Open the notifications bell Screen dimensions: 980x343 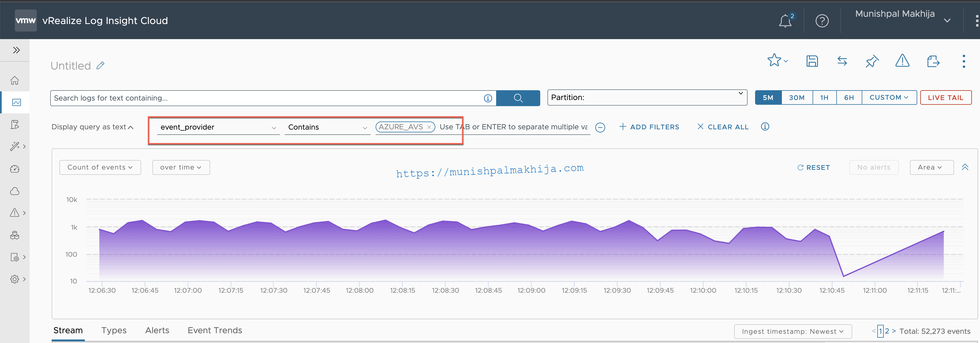point(785,21)
